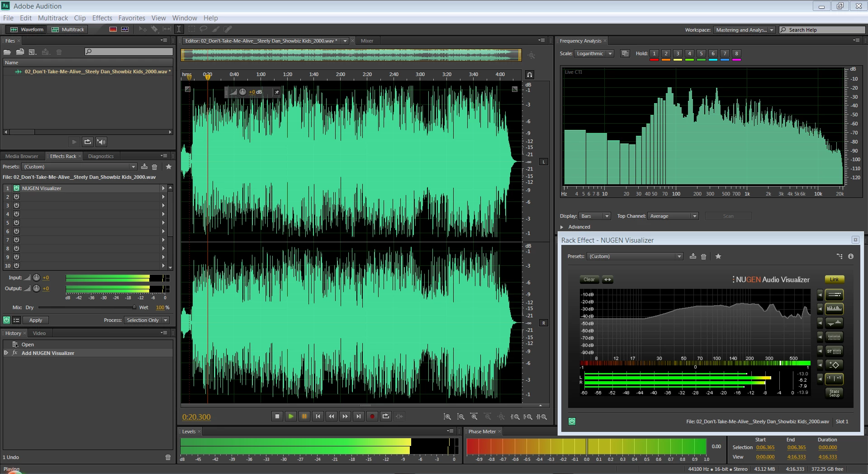Click the Dry/Wet mix slider
The image size is (868, 474).
(x=87, y=307)
